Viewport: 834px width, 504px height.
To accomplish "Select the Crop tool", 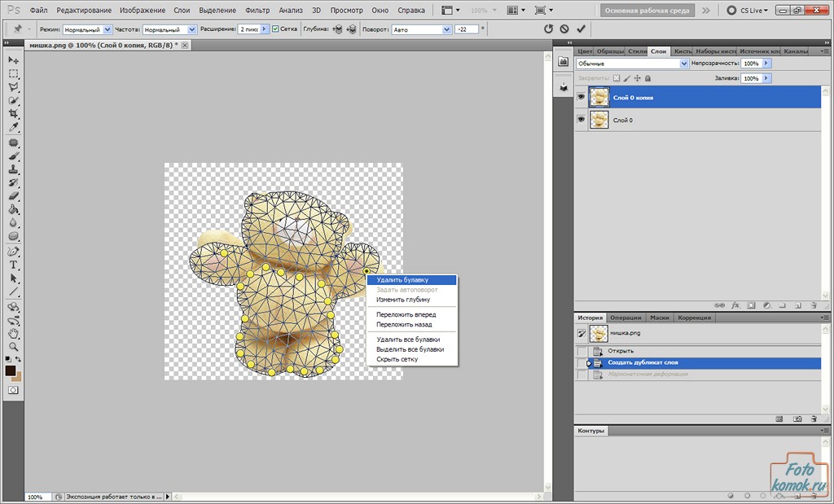I will pyautogui.click(x=14, y=113).
